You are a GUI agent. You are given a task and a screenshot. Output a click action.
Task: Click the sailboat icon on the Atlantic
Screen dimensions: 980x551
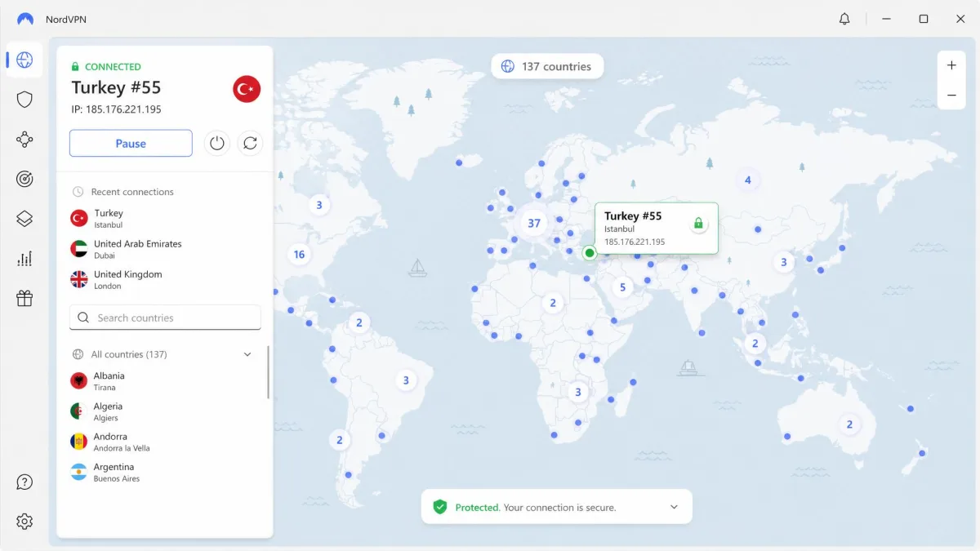pos(417,267)
